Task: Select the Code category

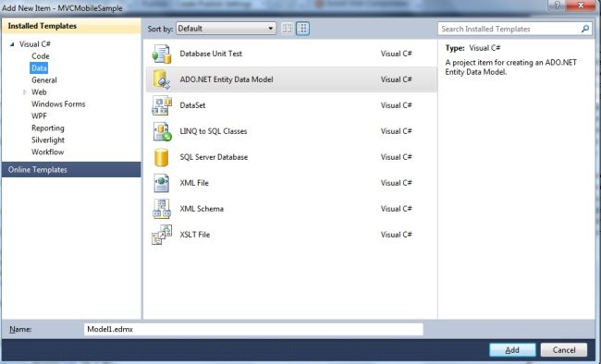Action: [41, 56]
